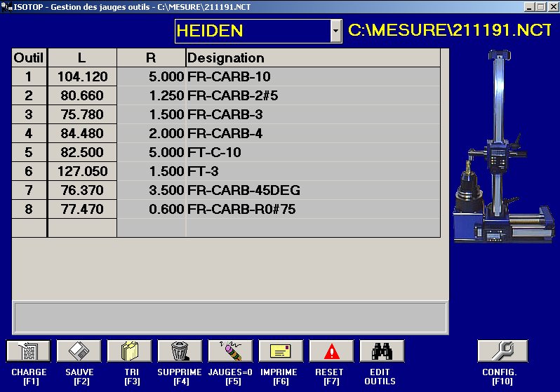560x392 pixels.
Task: Click length value 75.780
Action: (82, 114)
